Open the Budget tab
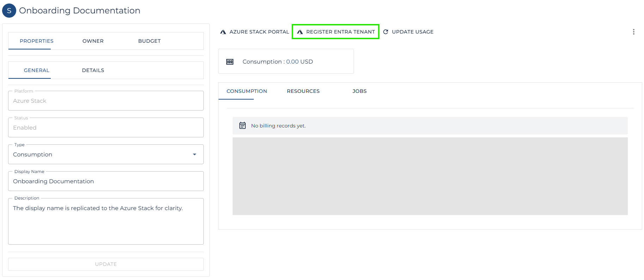This screenshot has width=644, height=280. (149, 41)
